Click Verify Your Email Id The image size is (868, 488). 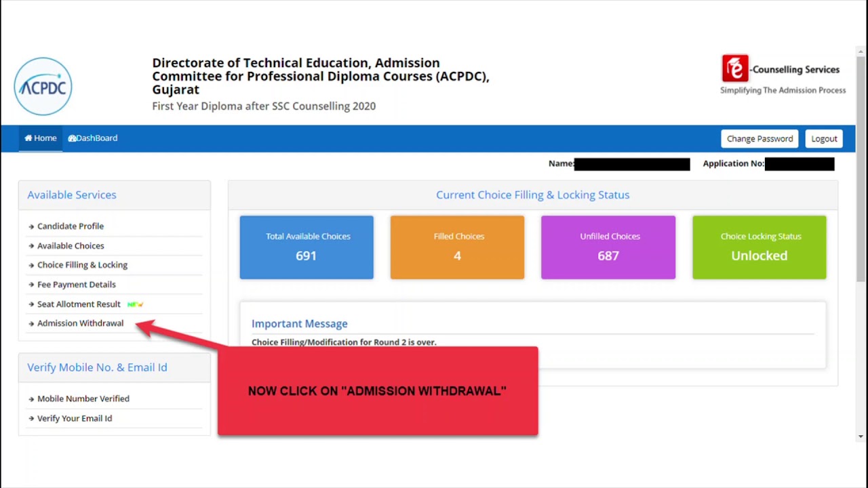75,418
